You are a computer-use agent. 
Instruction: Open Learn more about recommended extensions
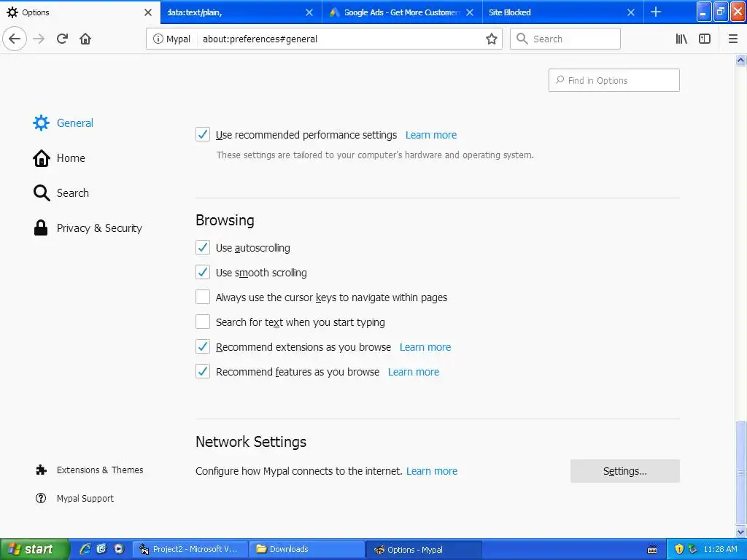[425, 347]
